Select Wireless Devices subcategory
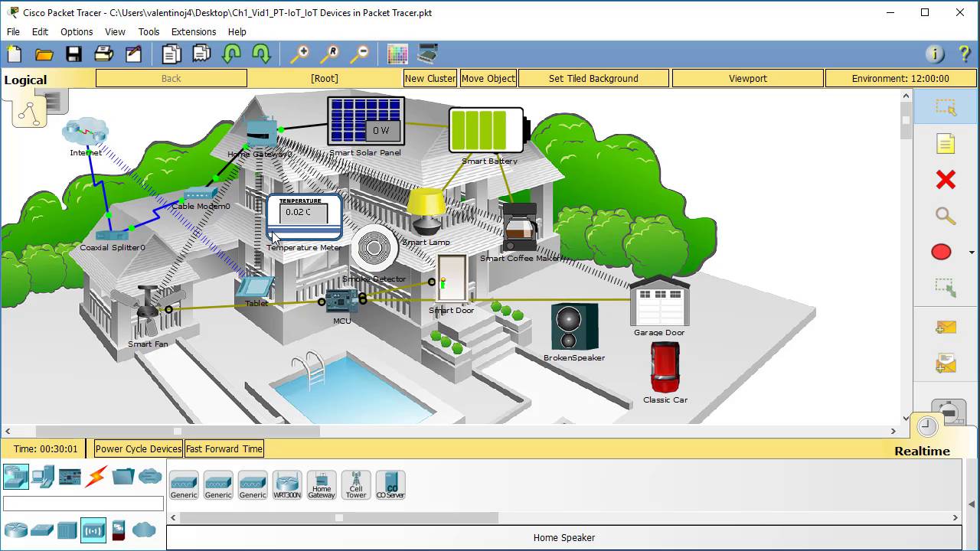980x551 pixels. [93, 530]
